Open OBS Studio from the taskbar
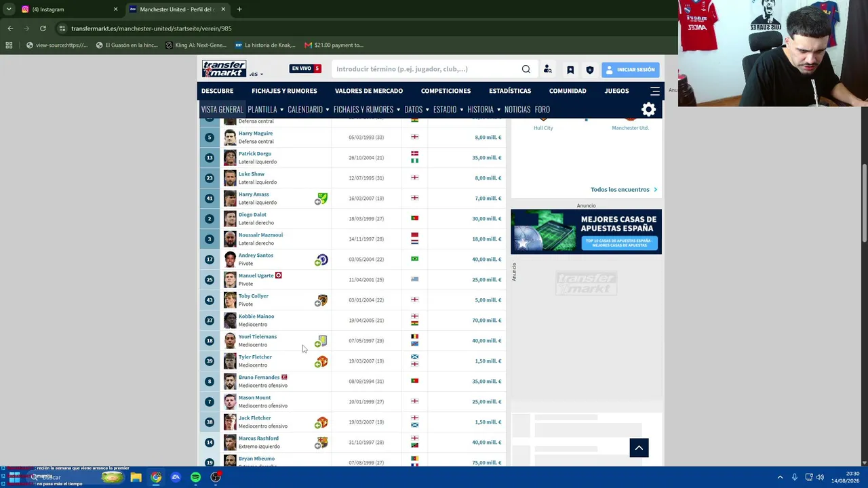868x488 pixels. click(216, 477)
